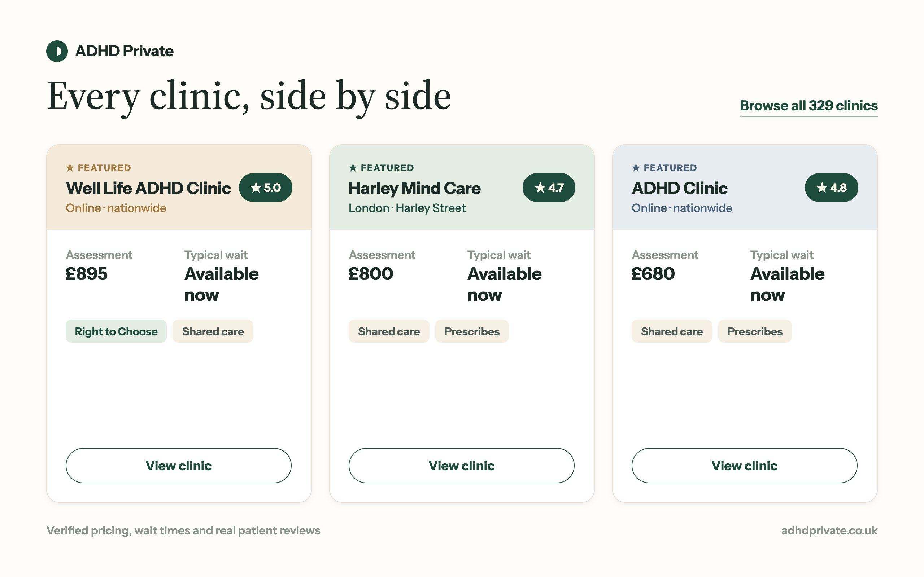Image resolution: width=924 pixels, height=577 pixels.
Task: Click the 4.7 star rating badge
Action: [x=549, y=188]
